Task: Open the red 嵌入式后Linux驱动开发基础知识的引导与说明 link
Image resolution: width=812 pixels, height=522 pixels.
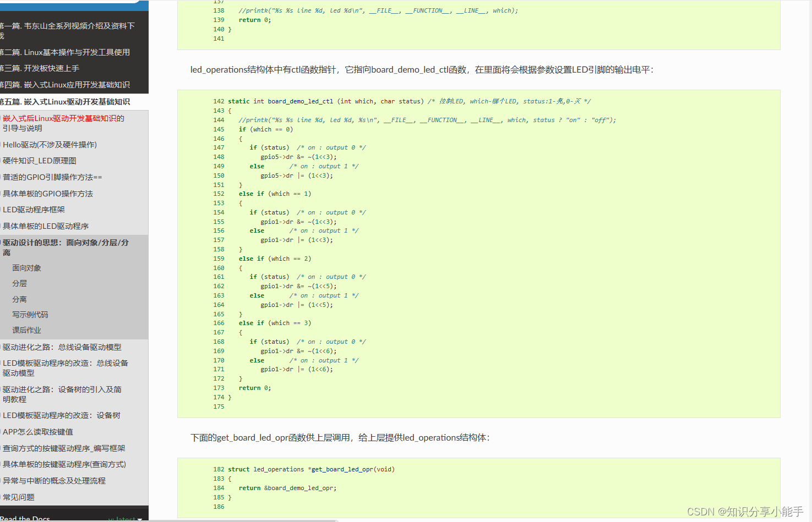Action: 63,123
